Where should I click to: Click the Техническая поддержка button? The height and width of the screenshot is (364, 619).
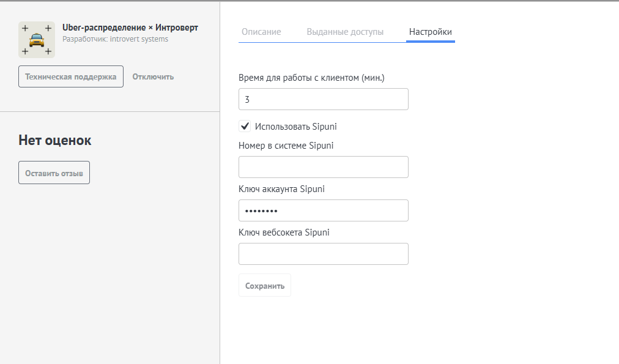tap(71, 76)
